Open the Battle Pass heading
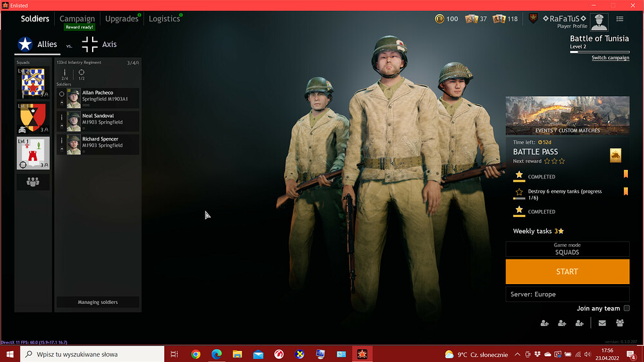The height and width of the screenshot is (362, 644). point(535,151)
